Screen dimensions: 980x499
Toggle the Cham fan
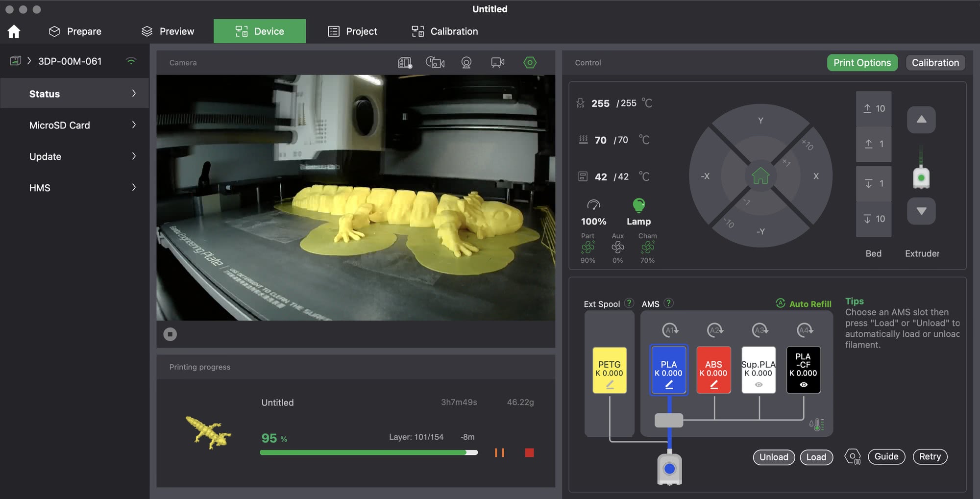click(x=647, y=247)
